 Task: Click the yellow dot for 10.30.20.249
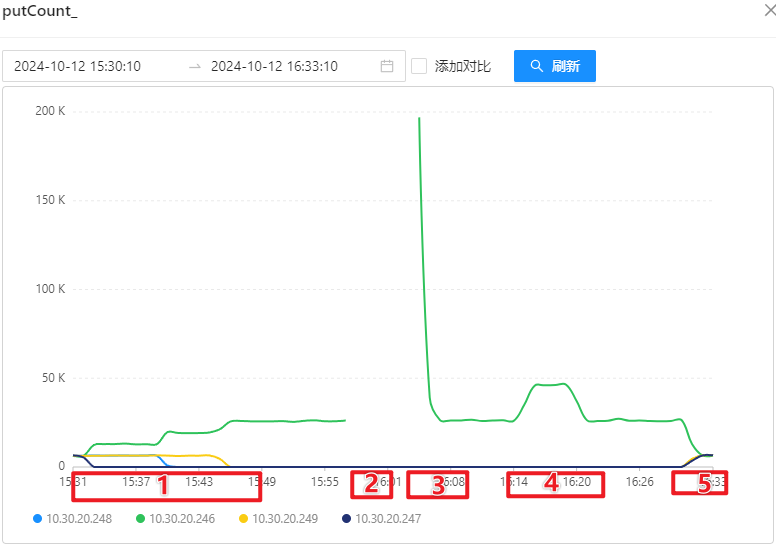pos(243,519)
